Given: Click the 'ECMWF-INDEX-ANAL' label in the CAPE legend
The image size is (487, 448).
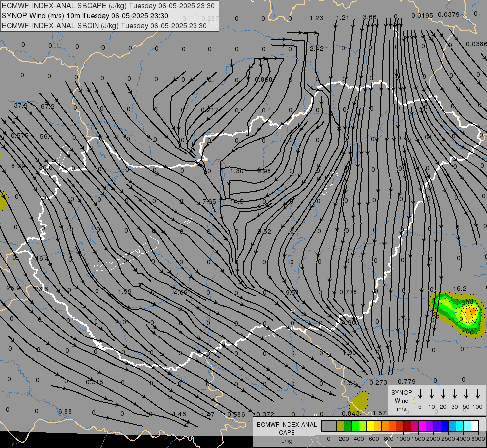Looking at the screenshot, I should 287,425.
